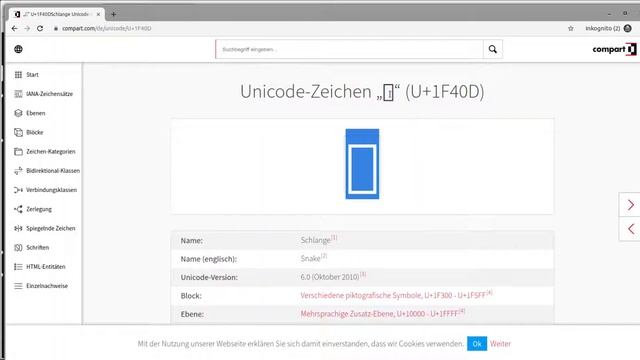The width and height of the screenshot is (640, 360).
Task: Click the large blue snake glyph preview
Action: (x=362, y=164)
